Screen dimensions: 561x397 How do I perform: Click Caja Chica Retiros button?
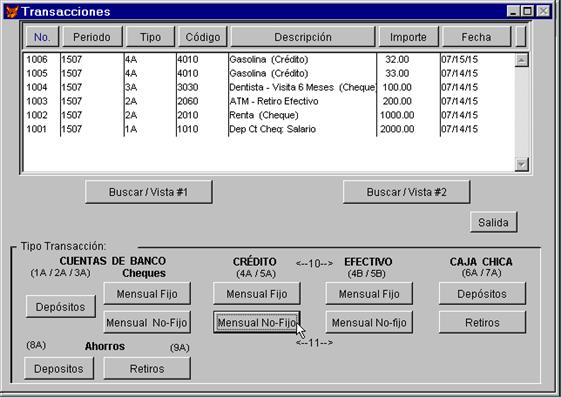click(482, 322)
